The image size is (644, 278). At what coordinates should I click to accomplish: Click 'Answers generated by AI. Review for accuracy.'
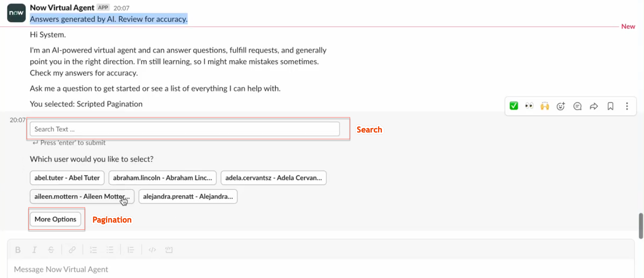tap(109, 19)
